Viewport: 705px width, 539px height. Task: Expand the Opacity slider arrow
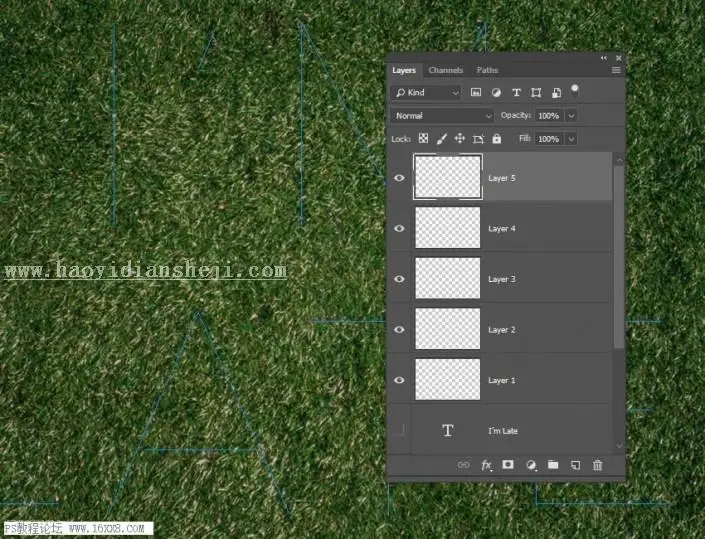(571, 116)
